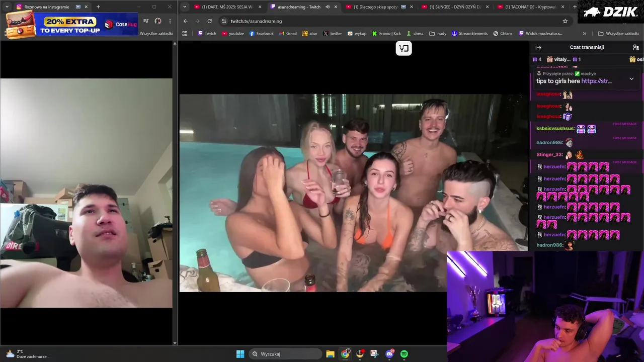Open the Windows Start menu

click(x=240, y=354)
